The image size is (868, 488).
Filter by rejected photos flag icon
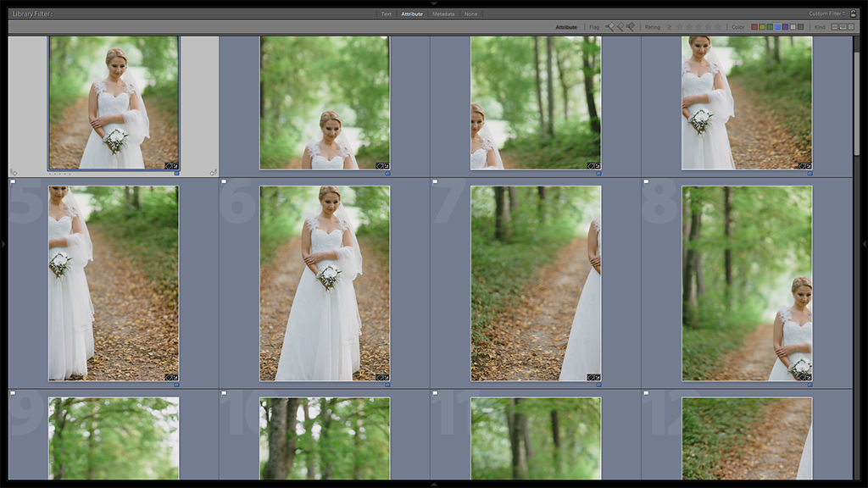tap(631, 26)
